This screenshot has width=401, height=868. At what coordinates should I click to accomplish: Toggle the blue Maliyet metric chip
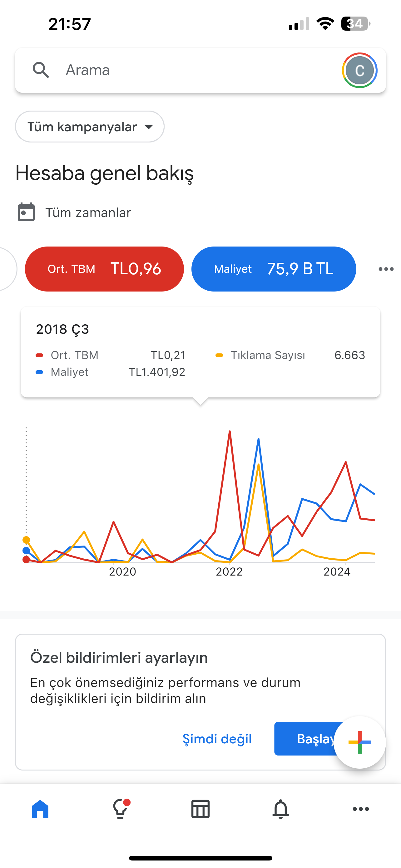click(274, 269)
